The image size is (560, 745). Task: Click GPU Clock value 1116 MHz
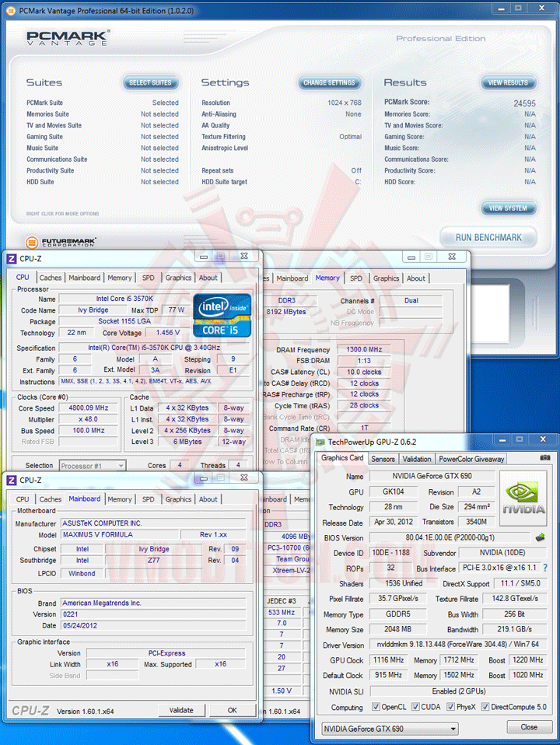pos(388,660)
